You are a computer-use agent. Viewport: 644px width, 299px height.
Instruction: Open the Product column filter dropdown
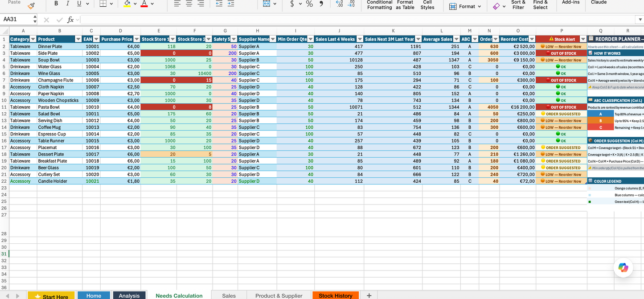point(78,39)
